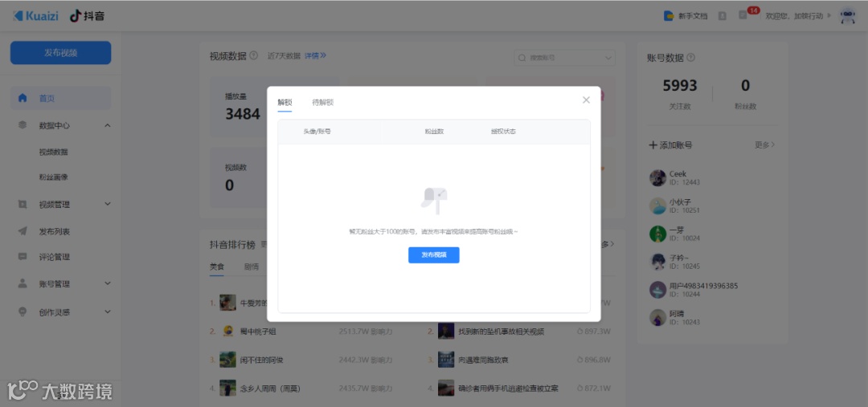
Task: Click the 用户4983419396385 avatar
Action: [657, 290]
